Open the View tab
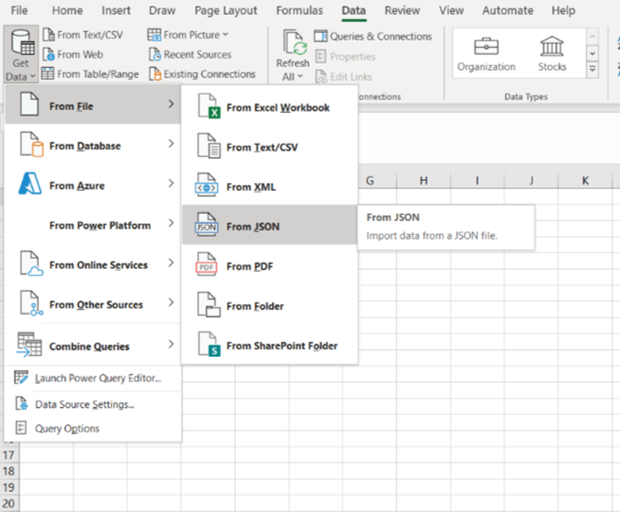The height and width of the screenshot is (512, 620). (x=451, y=11)
